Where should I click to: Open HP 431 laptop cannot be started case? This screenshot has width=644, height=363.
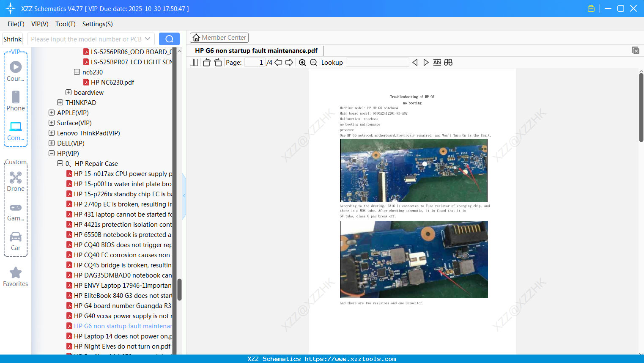pos(119,214)
